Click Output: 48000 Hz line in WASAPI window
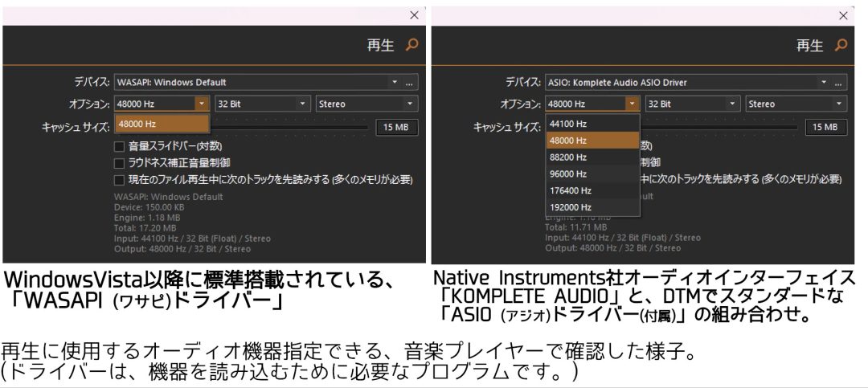Screen dimensions: 868x388 click(182, 249)
